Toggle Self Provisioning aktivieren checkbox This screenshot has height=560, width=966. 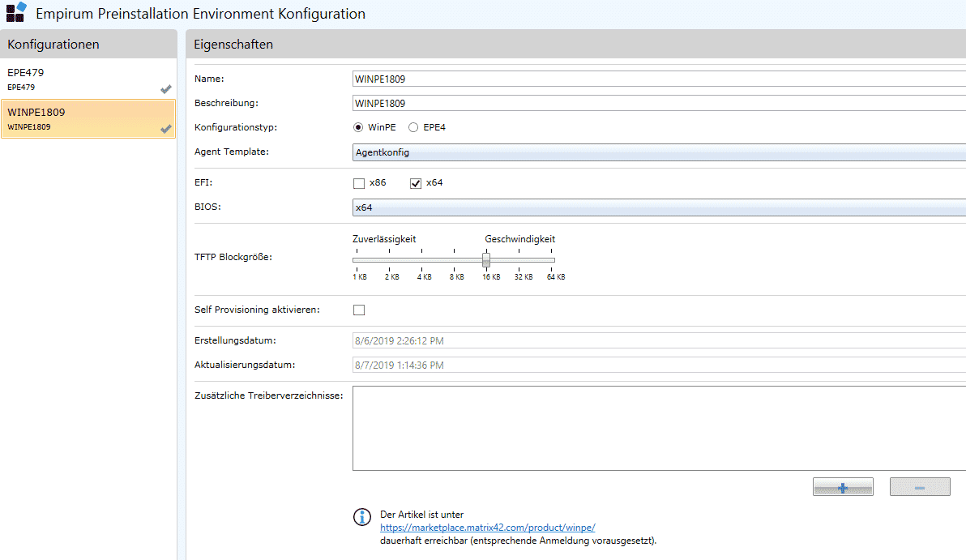tap(359, 310)
